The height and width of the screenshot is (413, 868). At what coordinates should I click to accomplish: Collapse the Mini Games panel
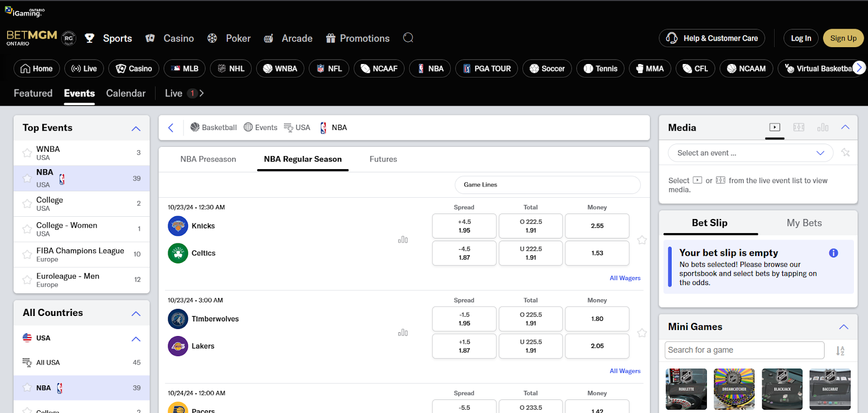click(844, 327)
